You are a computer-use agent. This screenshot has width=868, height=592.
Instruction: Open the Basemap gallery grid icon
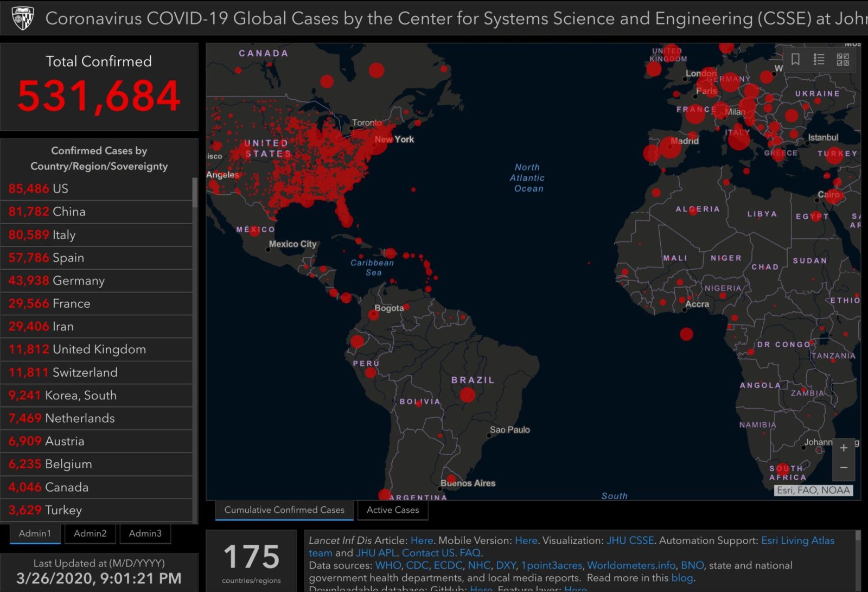(843, 59)
